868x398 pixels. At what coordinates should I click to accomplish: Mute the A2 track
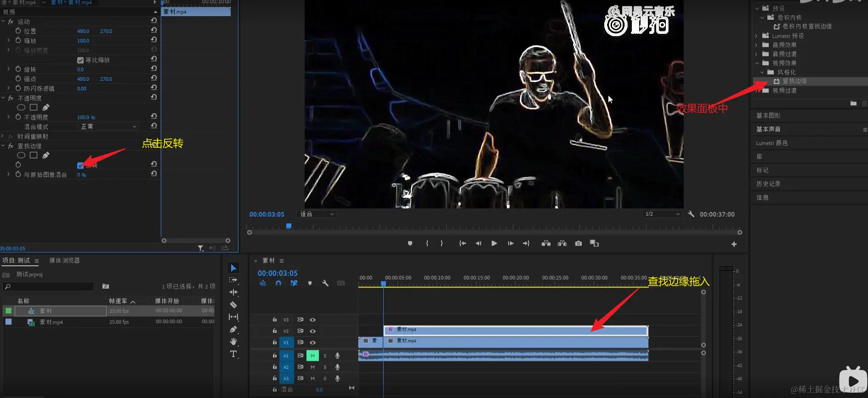[x=312, y=367]
